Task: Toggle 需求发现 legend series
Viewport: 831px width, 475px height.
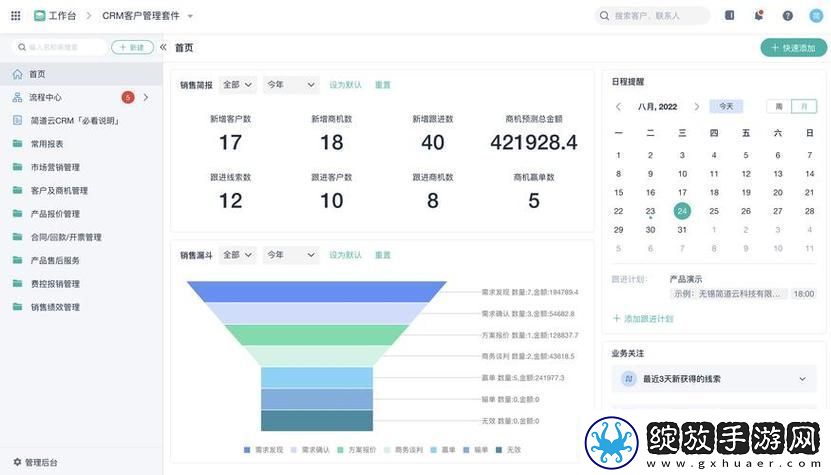Action: tap(263, 450)
